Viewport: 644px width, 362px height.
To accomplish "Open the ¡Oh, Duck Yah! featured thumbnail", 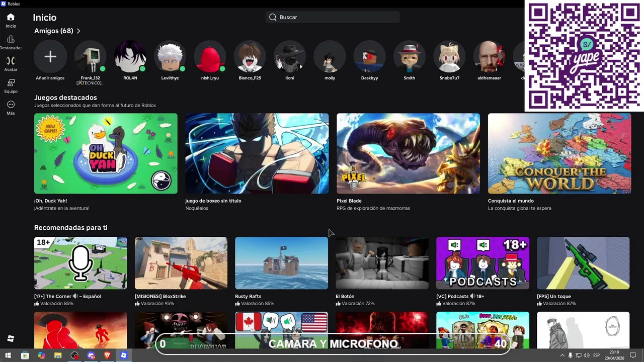I will point(106,153).
